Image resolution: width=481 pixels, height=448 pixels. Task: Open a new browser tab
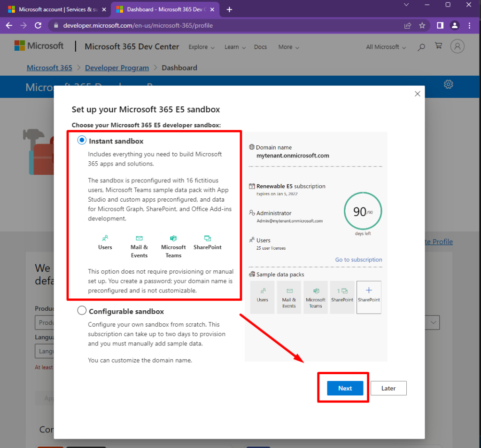pos(229,9)
